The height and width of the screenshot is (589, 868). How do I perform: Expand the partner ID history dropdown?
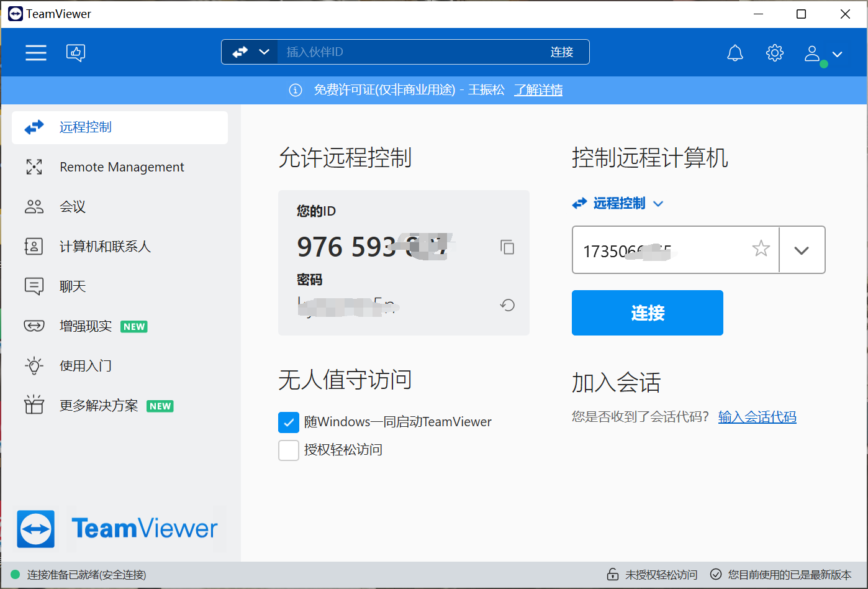pos(802,250)
